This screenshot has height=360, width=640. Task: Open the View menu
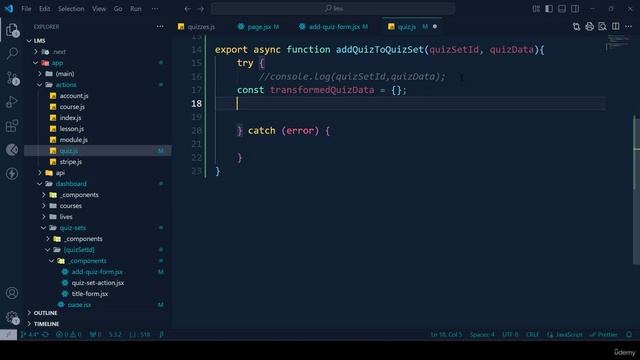click(x=99, y=9)
